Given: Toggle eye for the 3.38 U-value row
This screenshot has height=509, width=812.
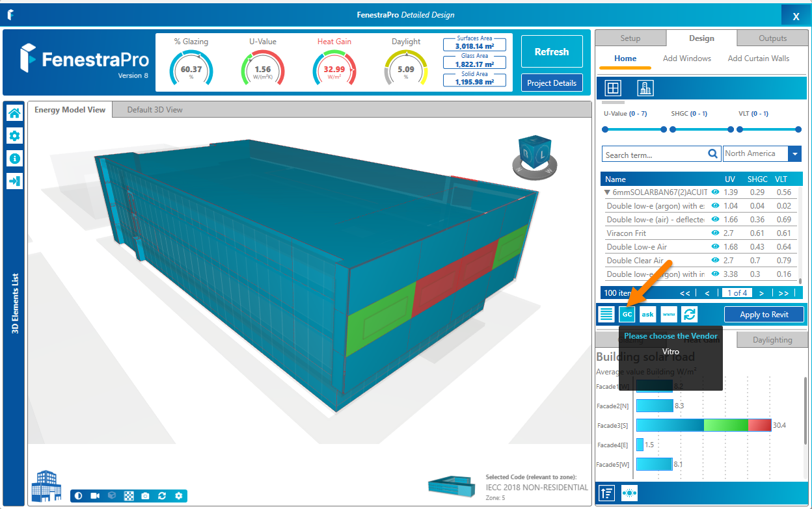Looking at the screenshot, I should point(716,274).
